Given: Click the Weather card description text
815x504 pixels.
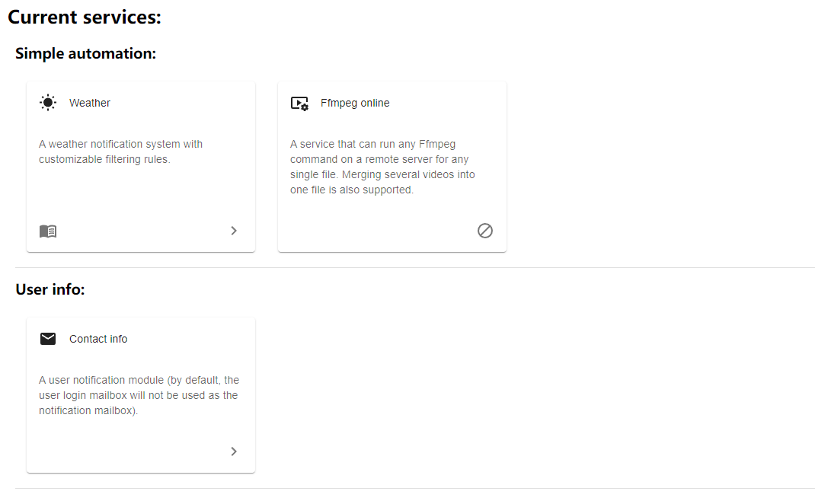Looking at the screenshot, I should click(120, 152).
